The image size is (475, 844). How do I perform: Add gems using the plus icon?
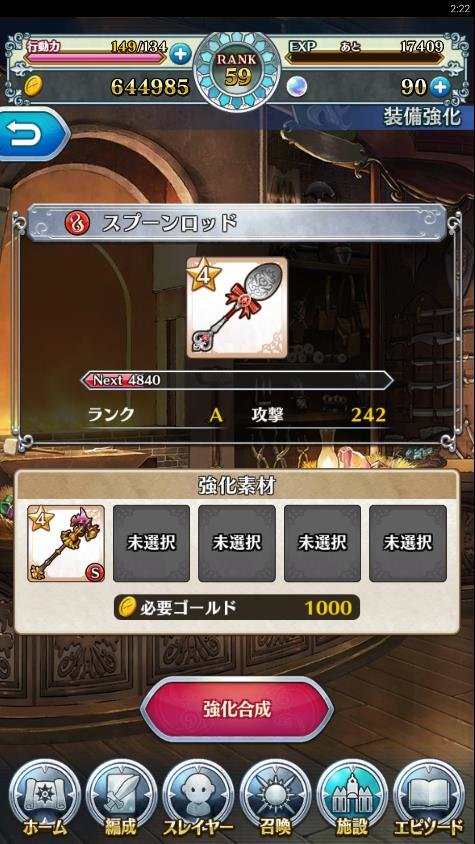[441, 86]
